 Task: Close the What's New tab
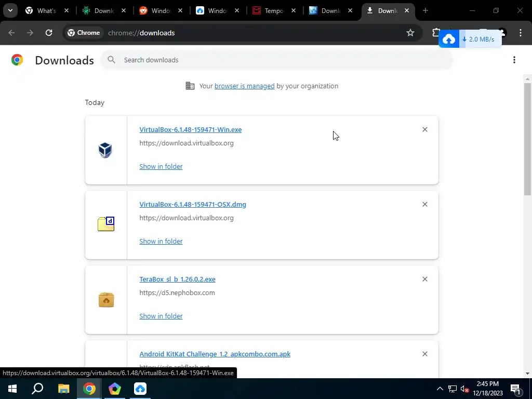66,11
